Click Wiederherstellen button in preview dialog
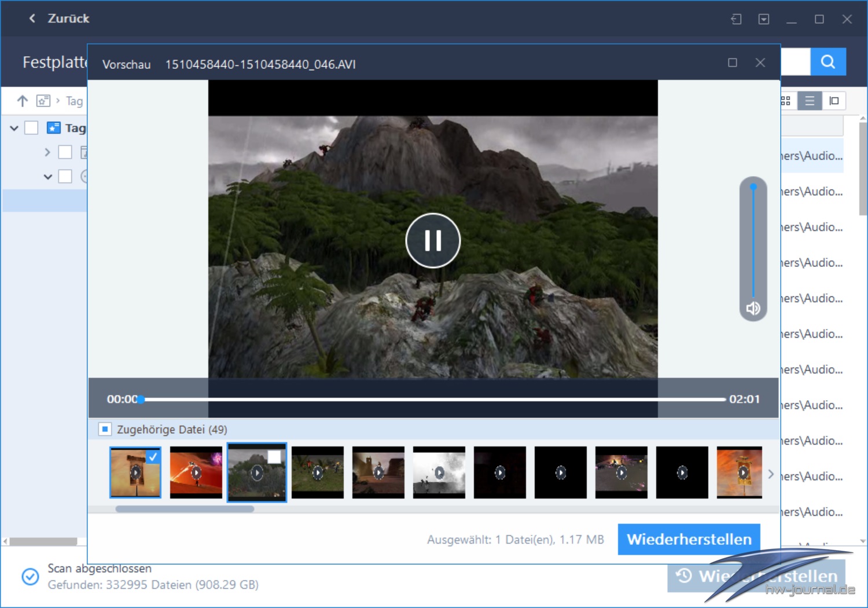The width and height of the screenshot is (868, 608). [x=689, y=539]
